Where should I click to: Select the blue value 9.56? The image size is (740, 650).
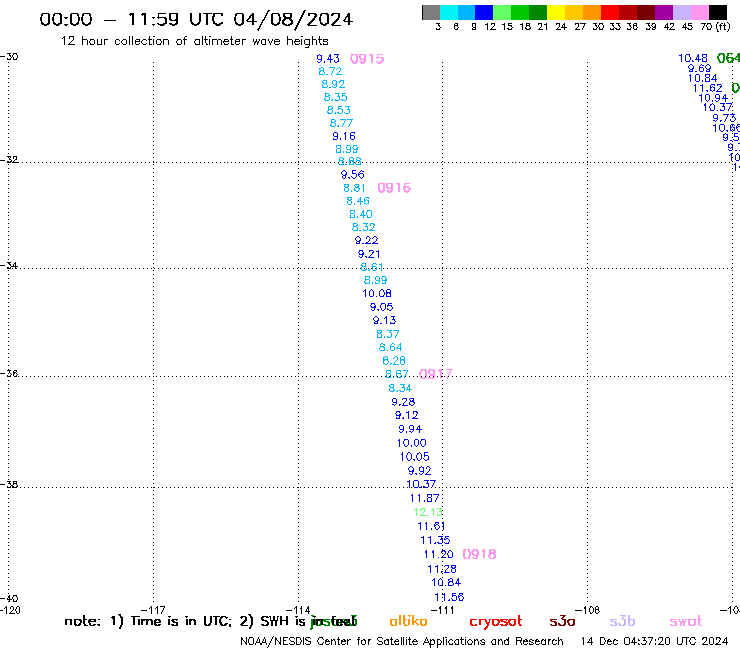click(353, 175)
